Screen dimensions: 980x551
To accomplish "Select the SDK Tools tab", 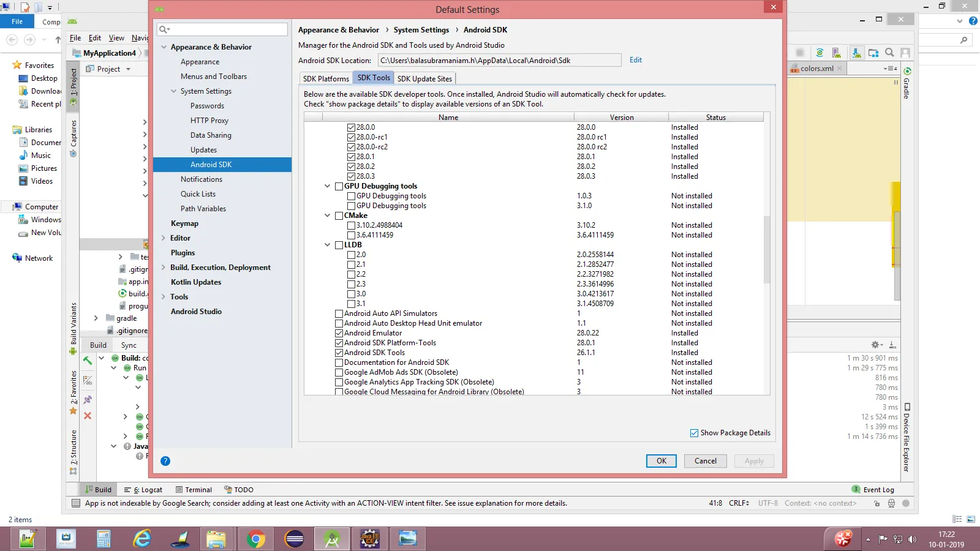I will pos(374,78).
